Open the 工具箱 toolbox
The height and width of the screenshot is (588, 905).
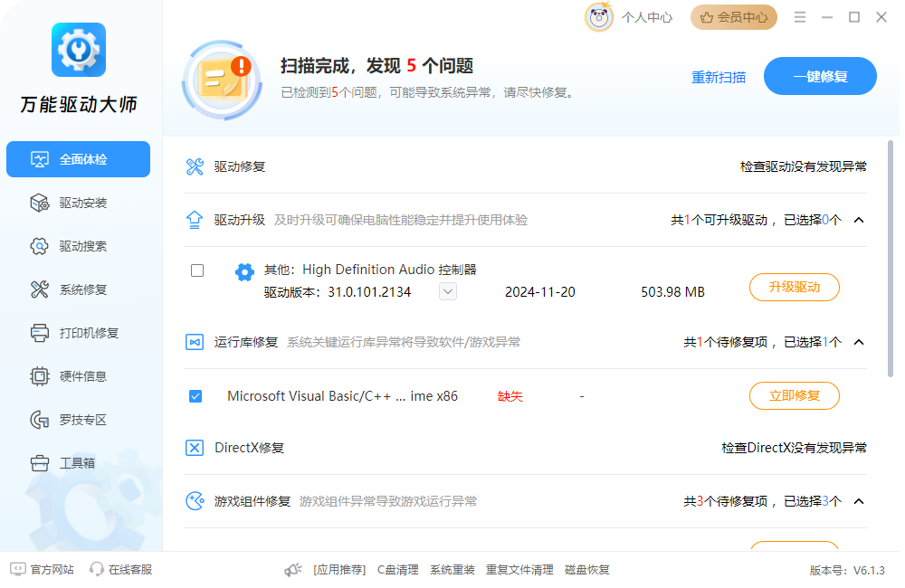click(79, 463)
